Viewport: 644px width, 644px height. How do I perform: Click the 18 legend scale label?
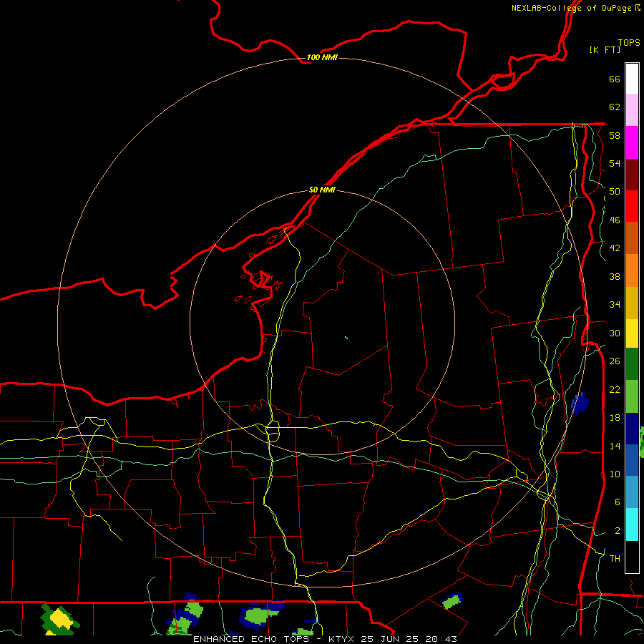[x=615, y=418]
